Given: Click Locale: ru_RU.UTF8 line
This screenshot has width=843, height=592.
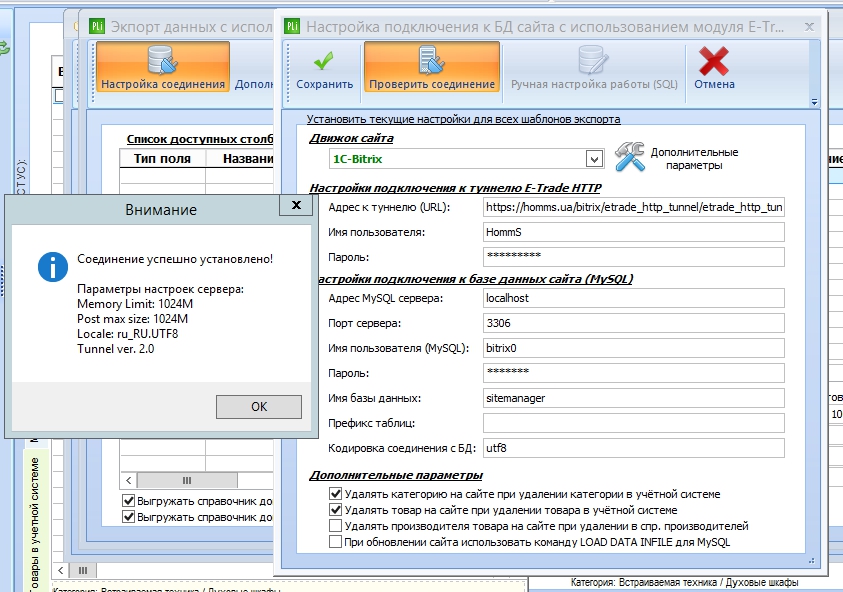Looking at the screenshot, I should point(127,334).
